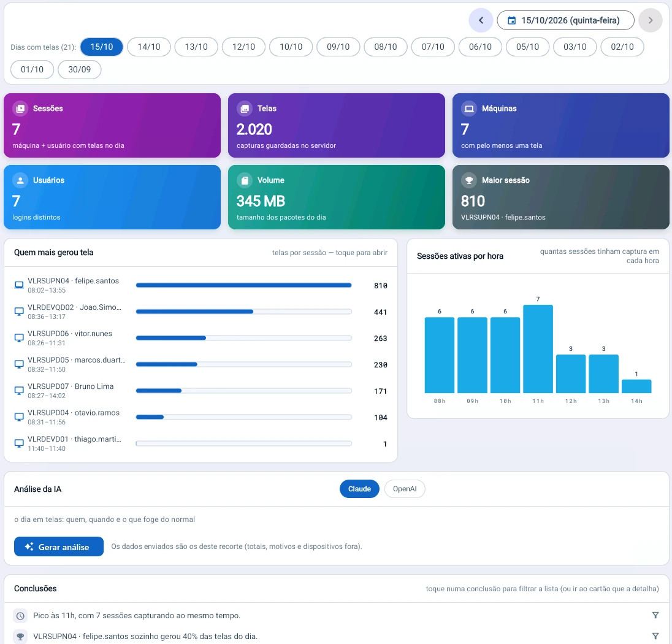
Task: Open the 13/10 day chip
Action: point(196,47)
